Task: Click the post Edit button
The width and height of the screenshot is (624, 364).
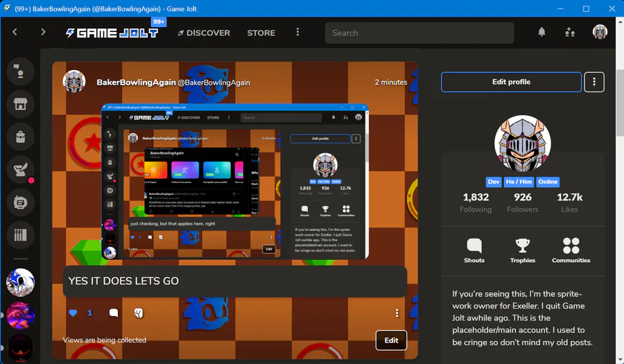Action: click(x=391, y=340)
